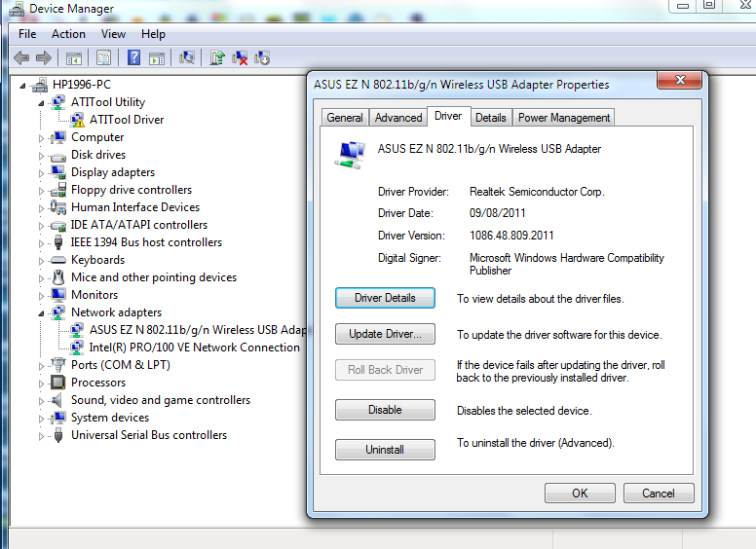Switch to the General tab

[x=345, y=118]
